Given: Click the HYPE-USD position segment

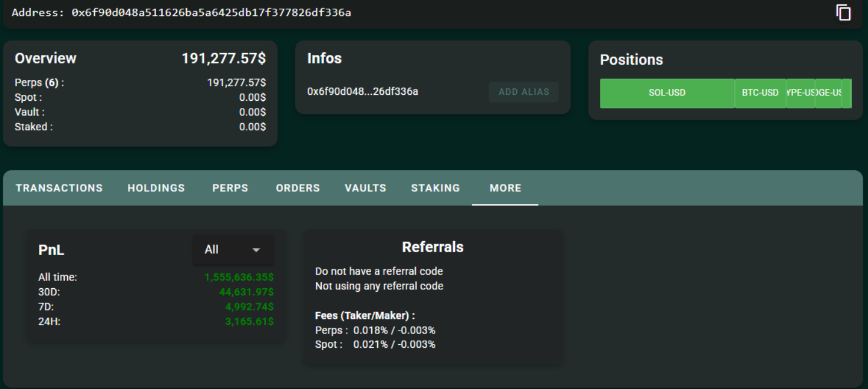Looking at the screenshot, I should click(801, 93).
